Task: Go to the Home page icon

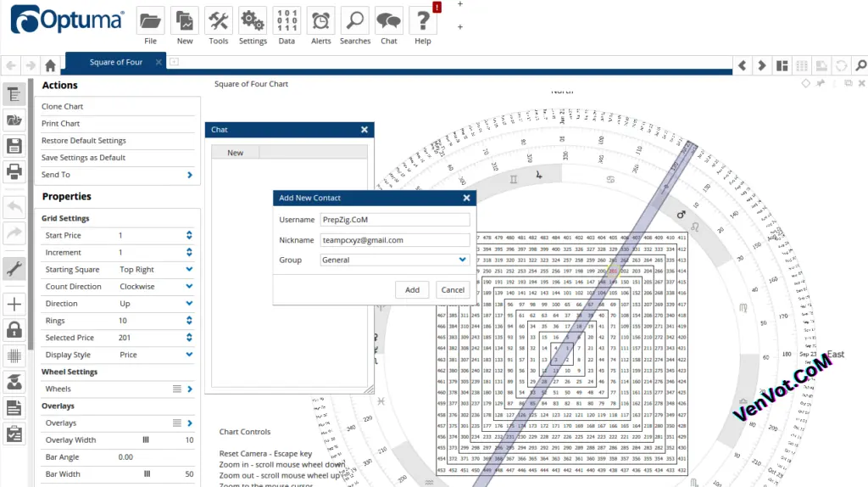Action: coord(50,65)
